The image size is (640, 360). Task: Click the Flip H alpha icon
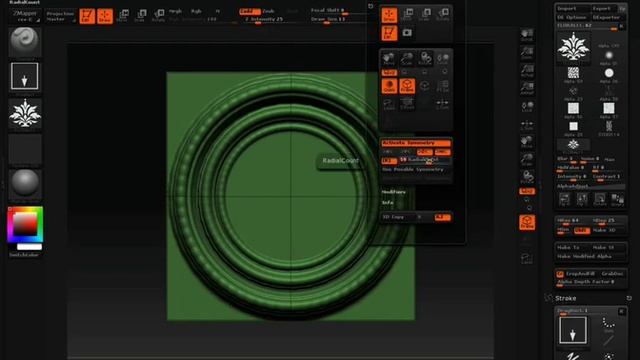pos(564,199)
